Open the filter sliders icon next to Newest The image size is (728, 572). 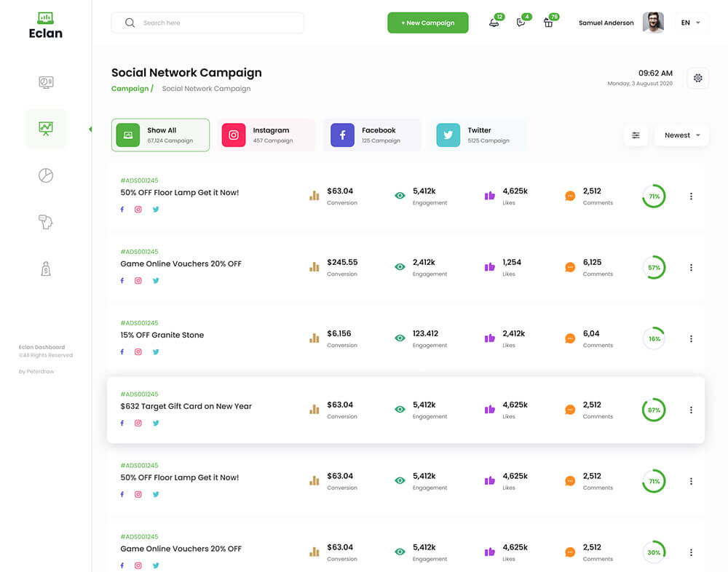click(636, 135)
